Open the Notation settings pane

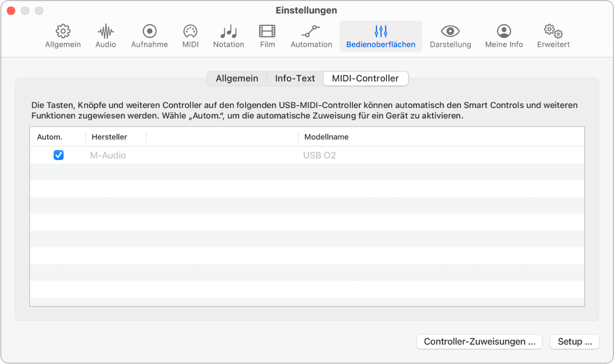(x=228, y=36)
